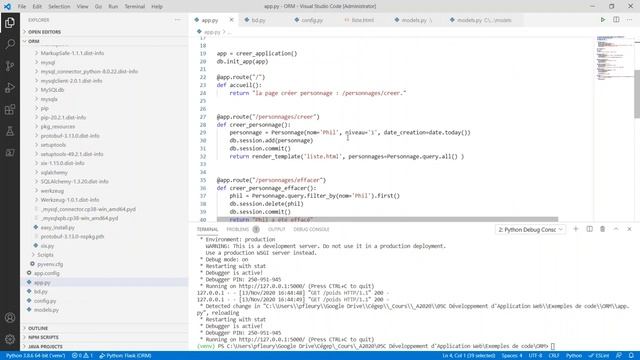
Task: Open the Explorer view in activity bar
Action: [10, 22]
